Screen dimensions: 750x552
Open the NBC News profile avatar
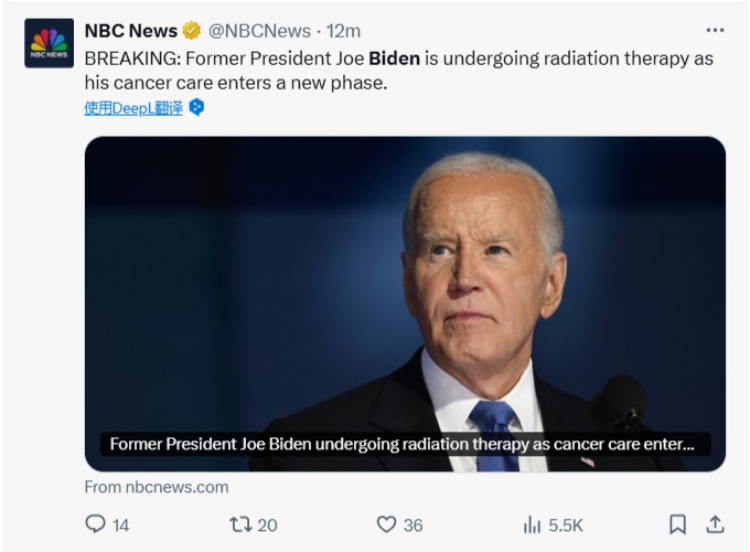pyautogui.click(x=48, y=46)
